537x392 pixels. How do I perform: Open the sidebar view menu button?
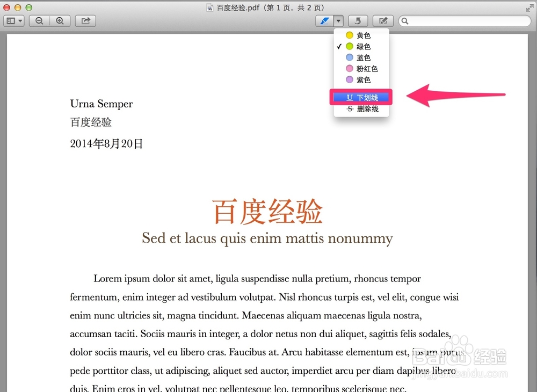click(x=14, y=21)
